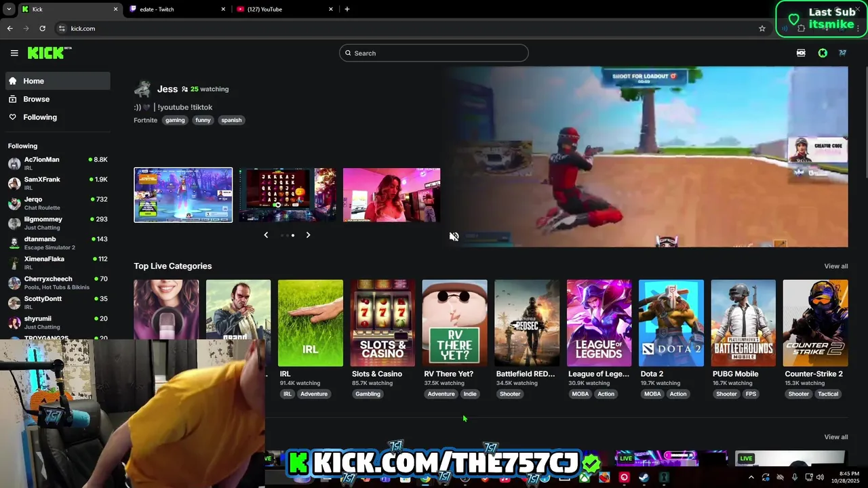Show next featured stream arrow

(308, 235)
